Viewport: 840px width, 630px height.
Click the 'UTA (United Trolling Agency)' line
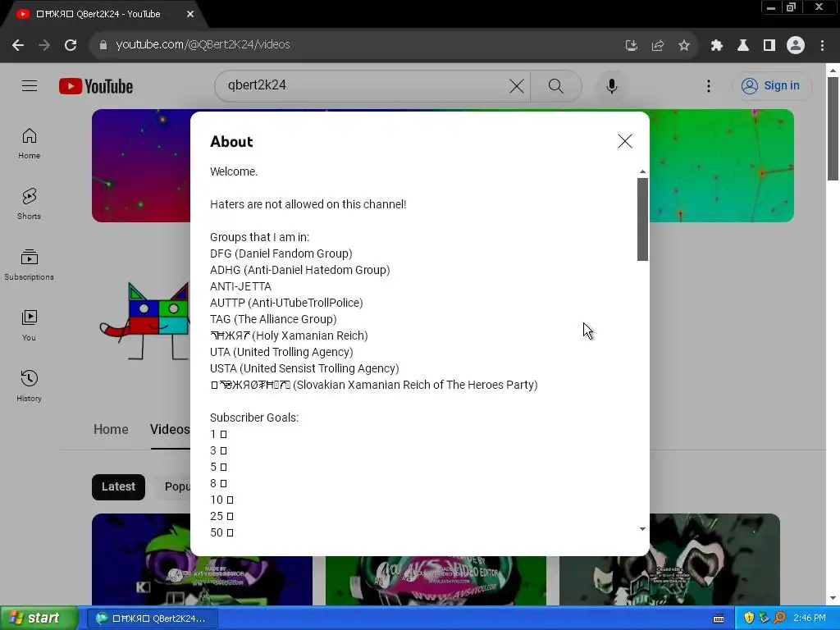(282, 352)
